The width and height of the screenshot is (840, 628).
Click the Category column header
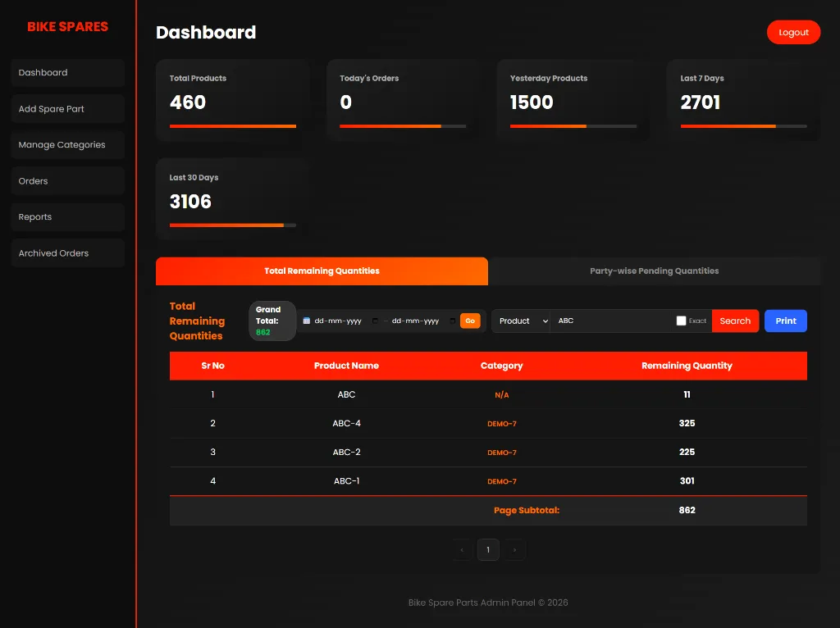501,366
